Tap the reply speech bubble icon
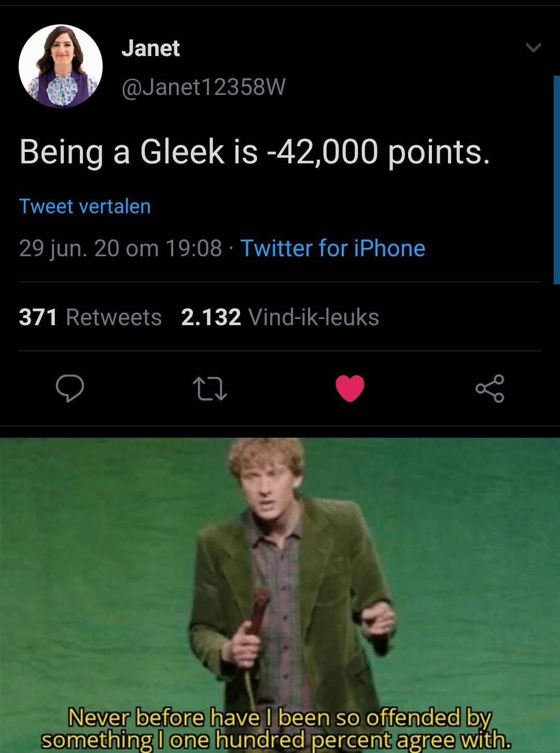This screenshot has width=560, height=753. click(x=70, y=388)
